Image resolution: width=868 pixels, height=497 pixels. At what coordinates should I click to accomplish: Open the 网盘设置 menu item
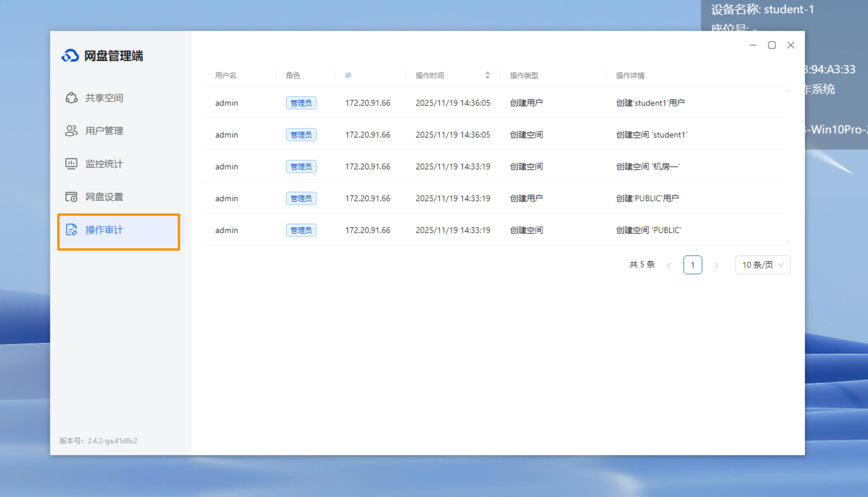tap(104, 197)
